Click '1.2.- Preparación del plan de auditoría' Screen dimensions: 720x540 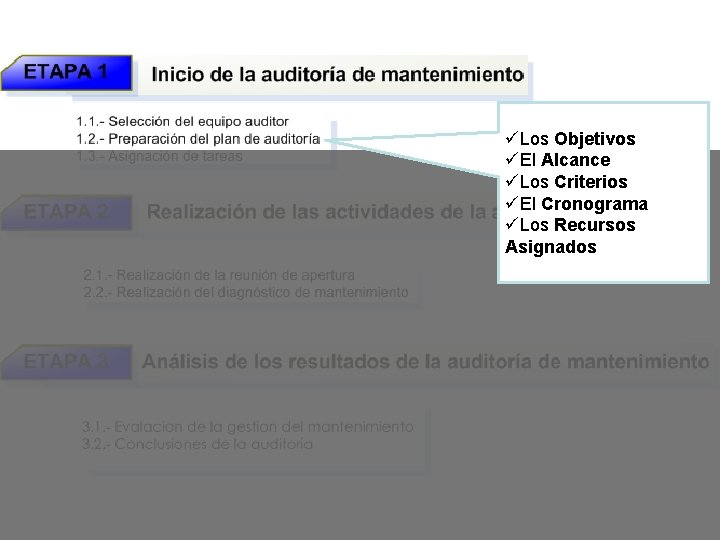[198, 139]
